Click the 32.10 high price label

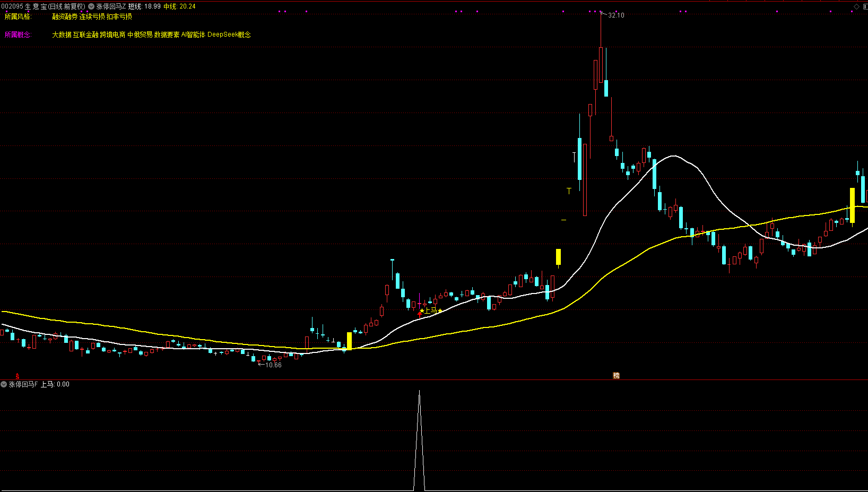click(x=616, y=15)
